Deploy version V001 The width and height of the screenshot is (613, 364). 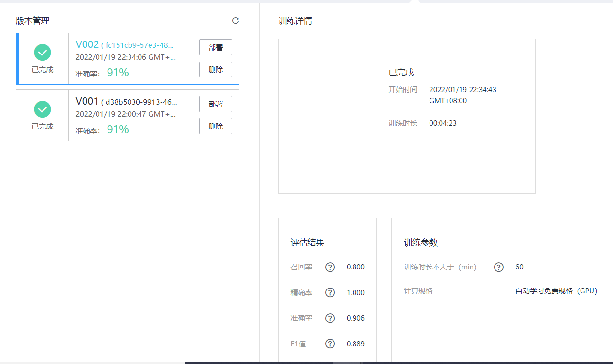(x=215, y=104)
